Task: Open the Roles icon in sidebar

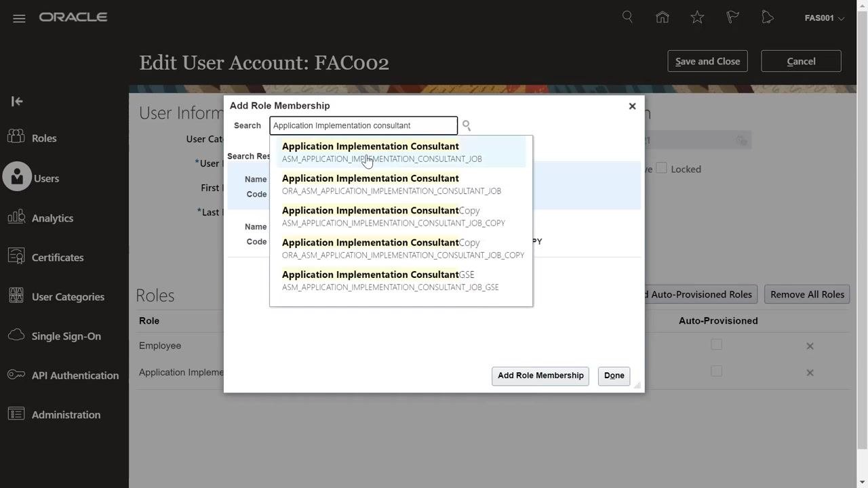Action: point(16,137)
